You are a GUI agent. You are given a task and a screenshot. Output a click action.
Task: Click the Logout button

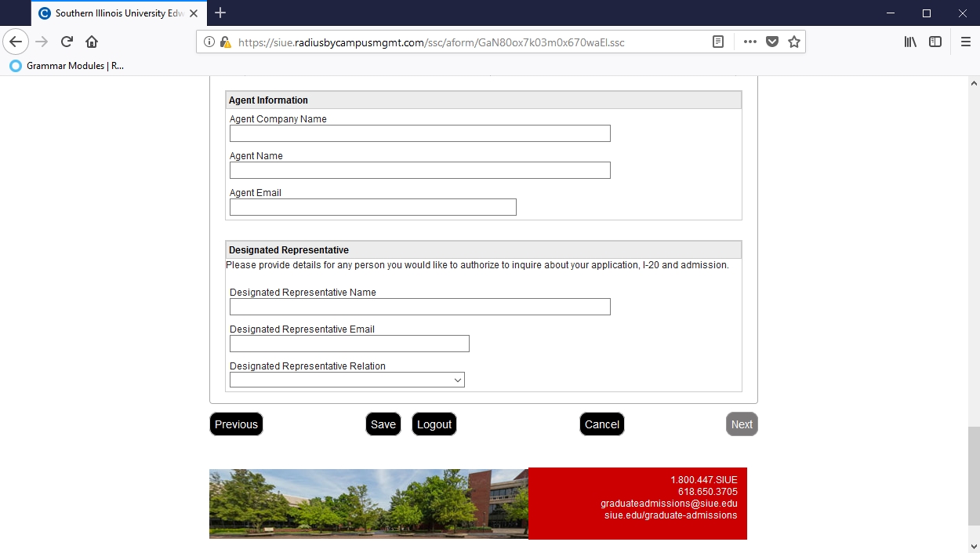(434, 424)
